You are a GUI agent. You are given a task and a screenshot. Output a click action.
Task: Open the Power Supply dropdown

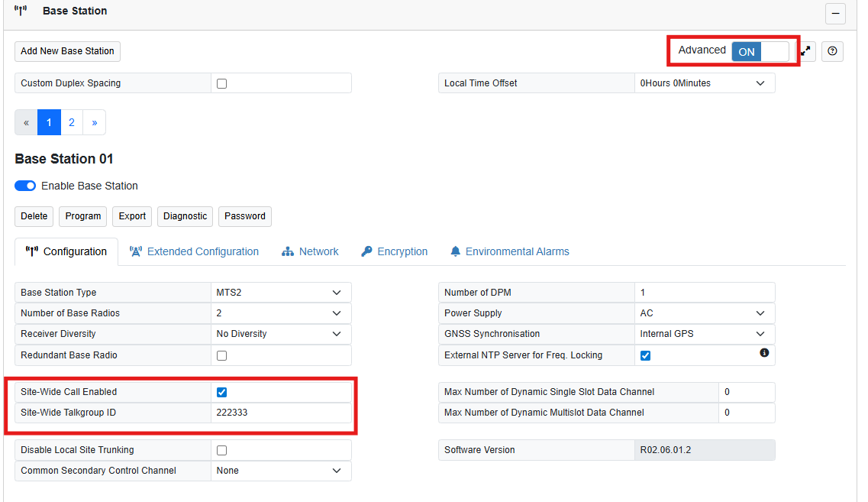pyautogui.click(x=704, y=313)
